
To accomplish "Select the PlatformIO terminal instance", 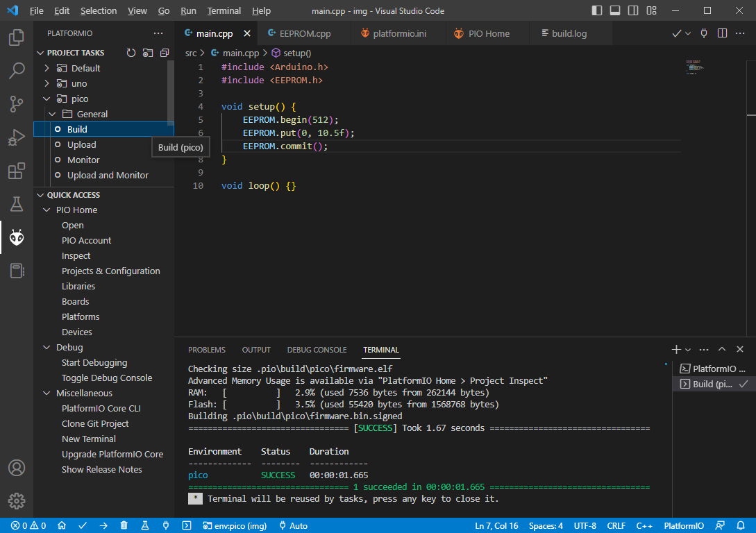I will click(x=714, y=369).
